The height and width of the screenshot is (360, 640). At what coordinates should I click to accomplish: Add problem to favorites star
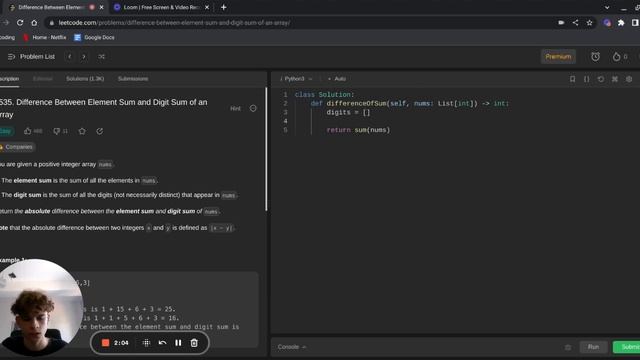pos(82,131)
